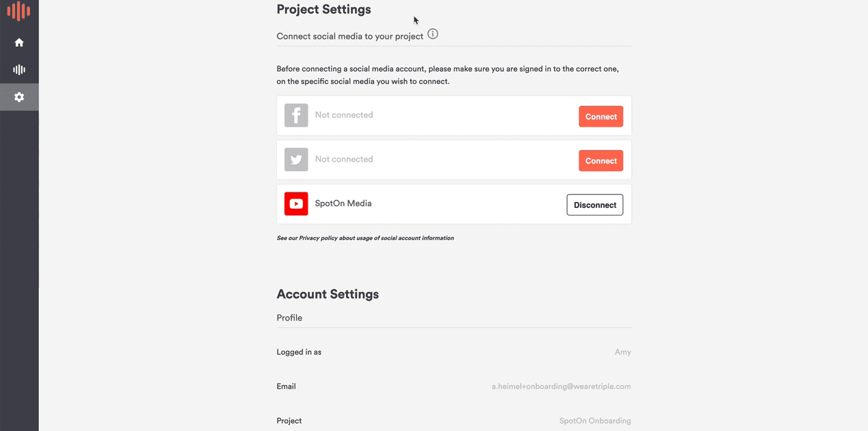The height and width of the screenshot is (431, 868).
Task: Connect the Facebook account
Action: point(601,116)
